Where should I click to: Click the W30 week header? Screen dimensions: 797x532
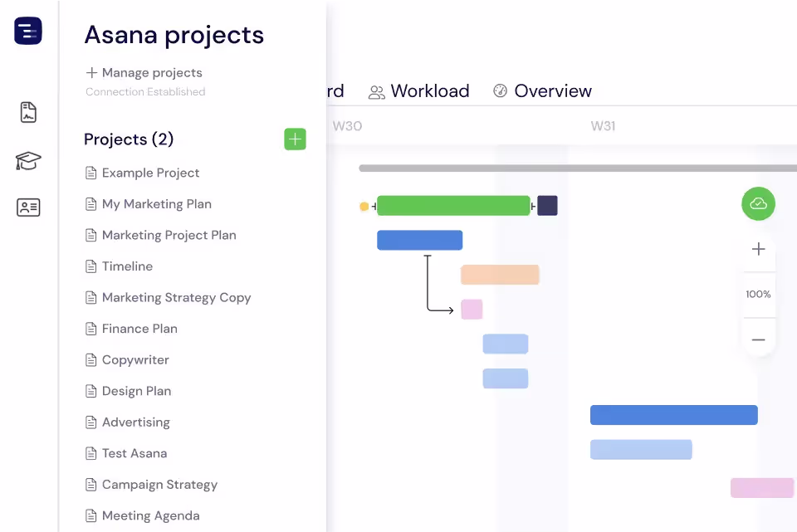pos(347,126)
